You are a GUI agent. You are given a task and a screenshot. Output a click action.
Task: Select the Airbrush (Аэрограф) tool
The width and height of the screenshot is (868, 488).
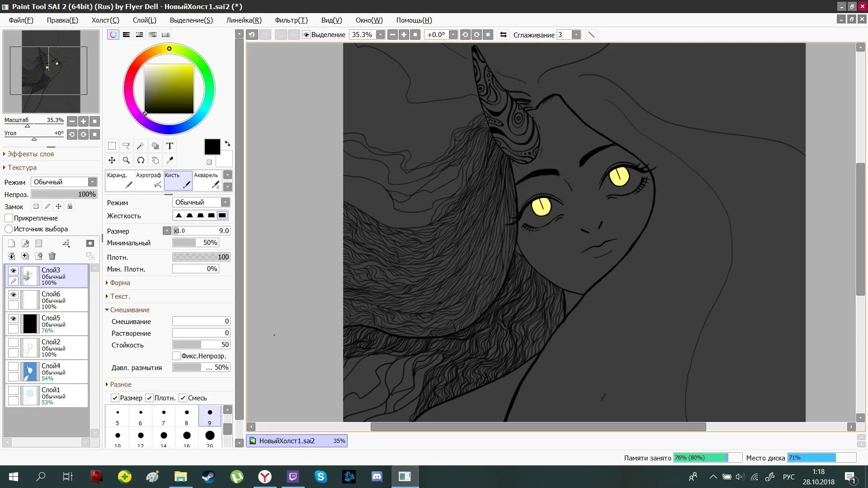[149, 180]
